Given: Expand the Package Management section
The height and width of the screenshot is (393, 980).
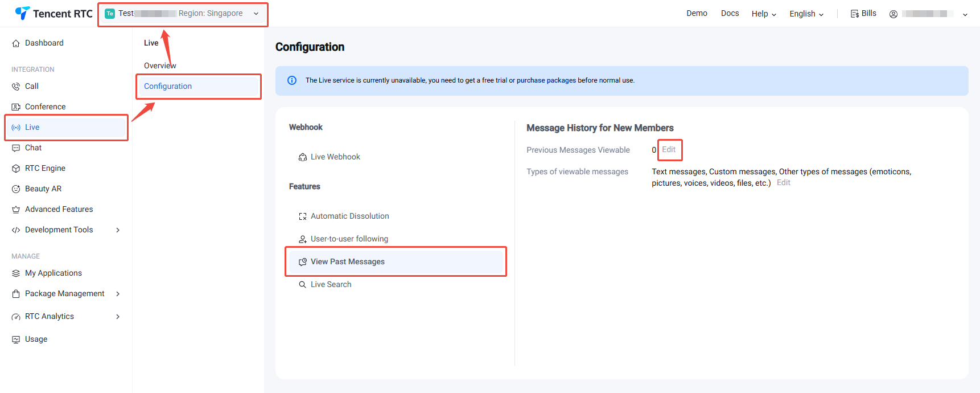Looking at the screenshot, I should pyautogui.click(x=118, y=294).
